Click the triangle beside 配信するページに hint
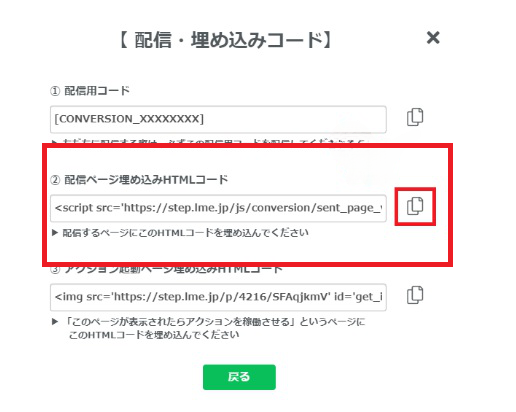This screenshot has width=516, height=412. [x=55, y=232]
